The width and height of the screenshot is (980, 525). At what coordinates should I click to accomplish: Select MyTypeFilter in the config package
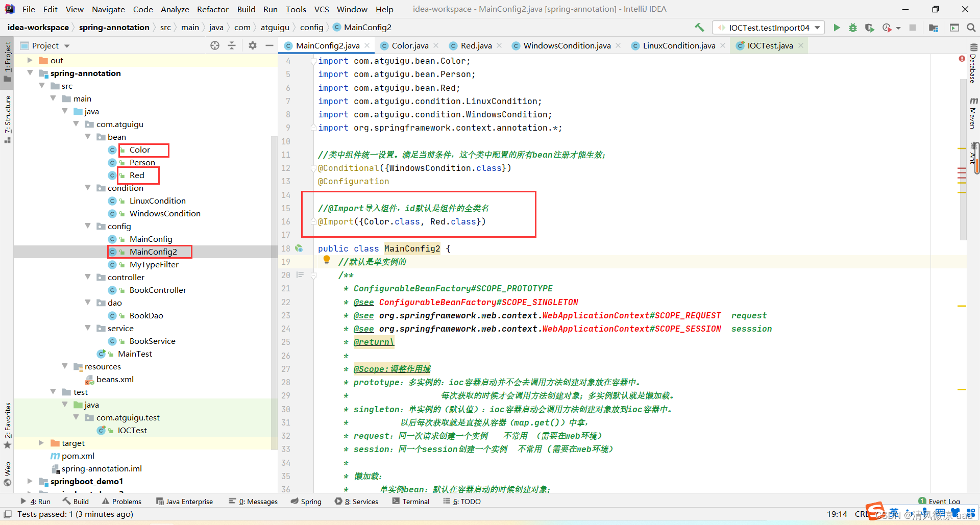154,264
